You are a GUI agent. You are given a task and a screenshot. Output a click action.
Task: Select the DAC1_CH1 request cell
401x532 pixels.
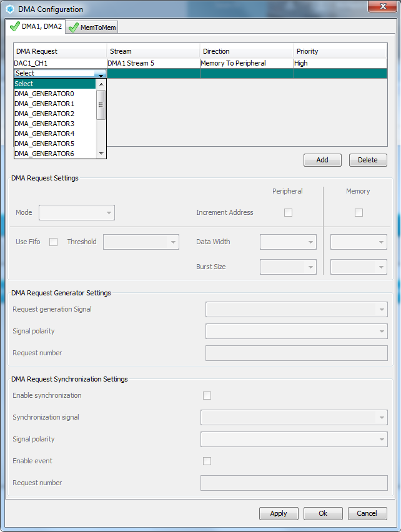[60, 63]
